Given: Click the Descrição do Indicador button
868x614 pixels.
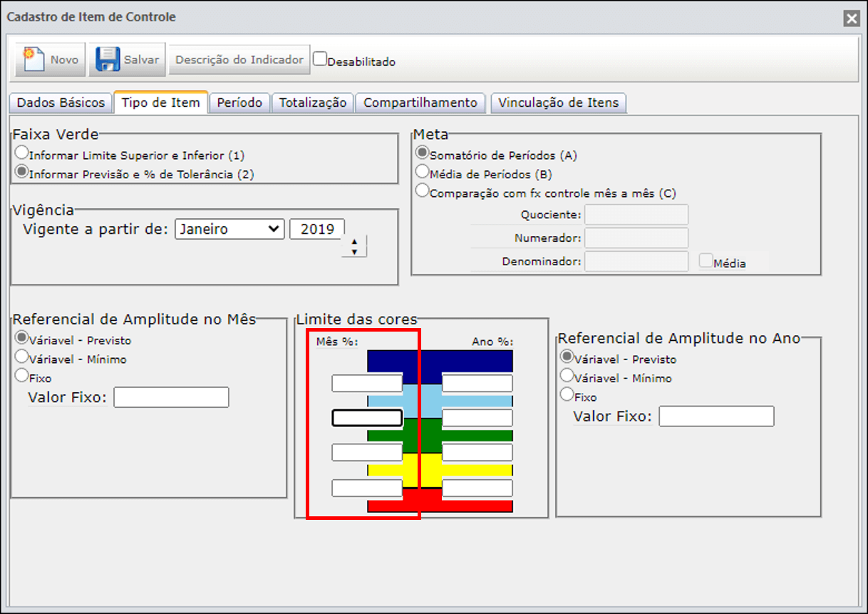Looking at the screenshot, I should tap(239, 60).
